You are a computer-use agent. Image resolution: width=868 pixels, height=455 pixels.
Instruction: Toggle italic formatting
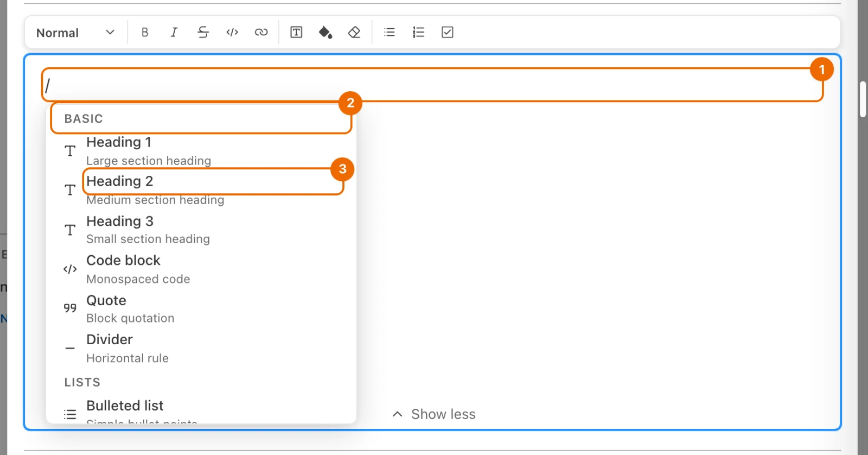click(x=174, y=33)
